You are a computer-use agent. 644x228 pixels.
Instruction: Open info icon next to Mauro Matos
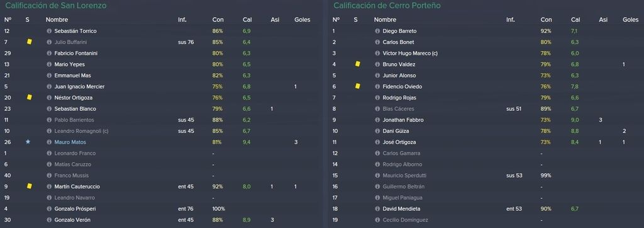click(49, 142)
